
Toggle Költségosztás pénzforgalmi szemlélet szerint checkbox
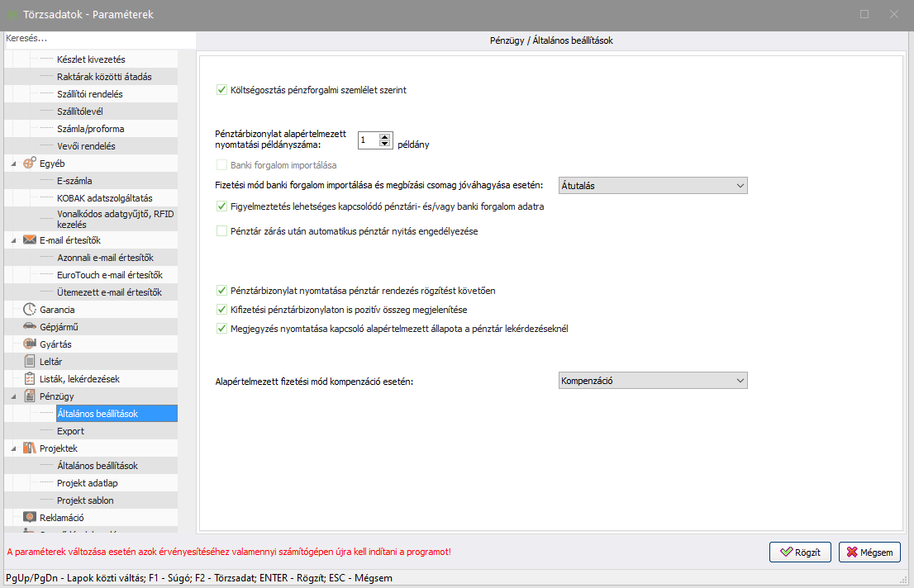coord(221,89)
